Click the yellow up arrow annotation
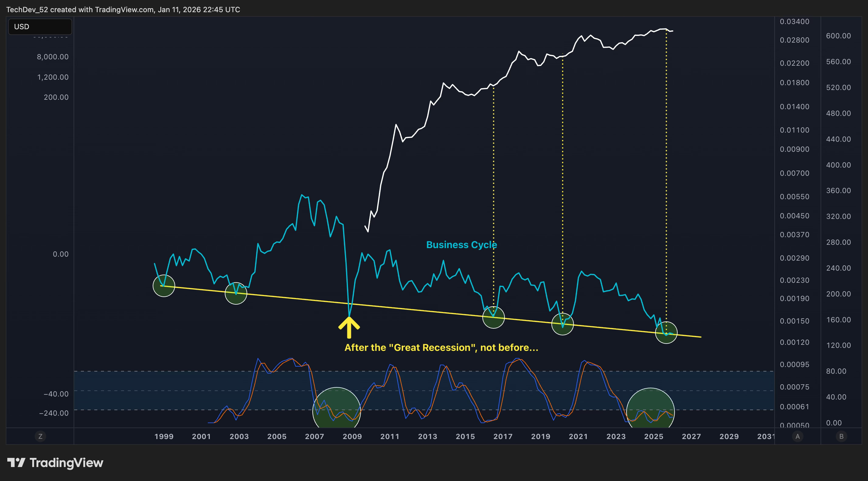 point(349,327)
